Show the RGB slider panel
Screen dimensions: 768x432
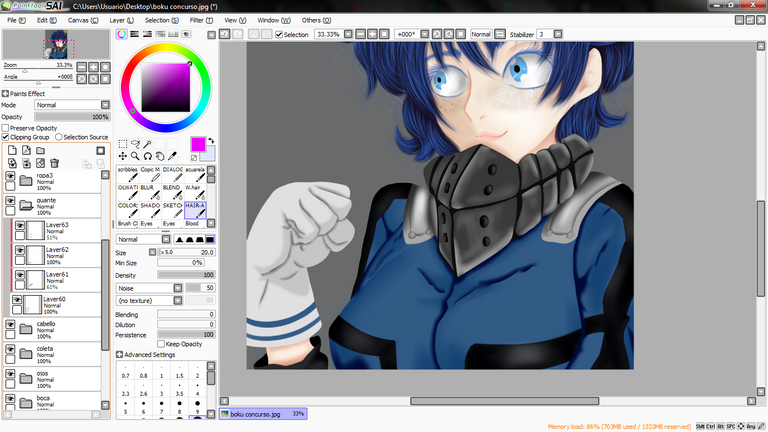[x=134, y=34]
